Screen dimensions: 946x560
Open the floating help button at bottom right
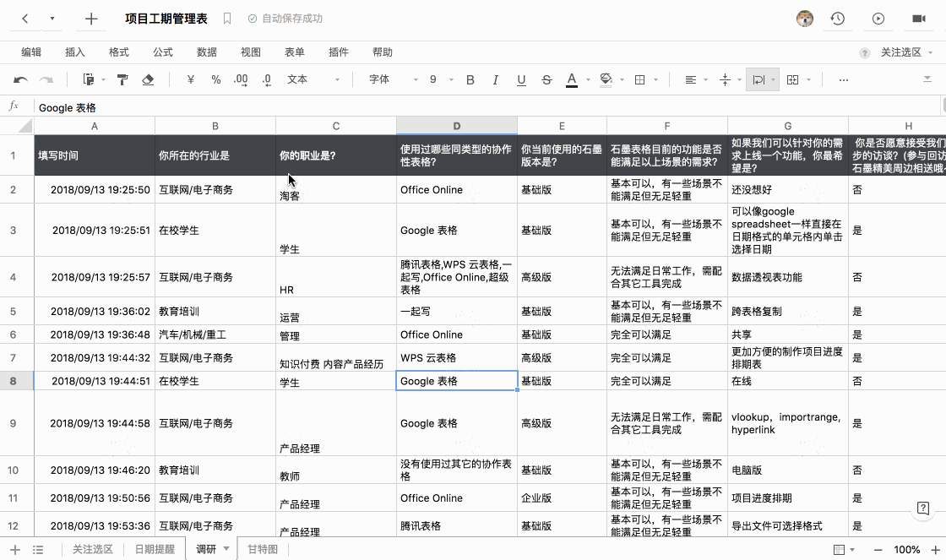pyautogui.click(x=923, y=508)
